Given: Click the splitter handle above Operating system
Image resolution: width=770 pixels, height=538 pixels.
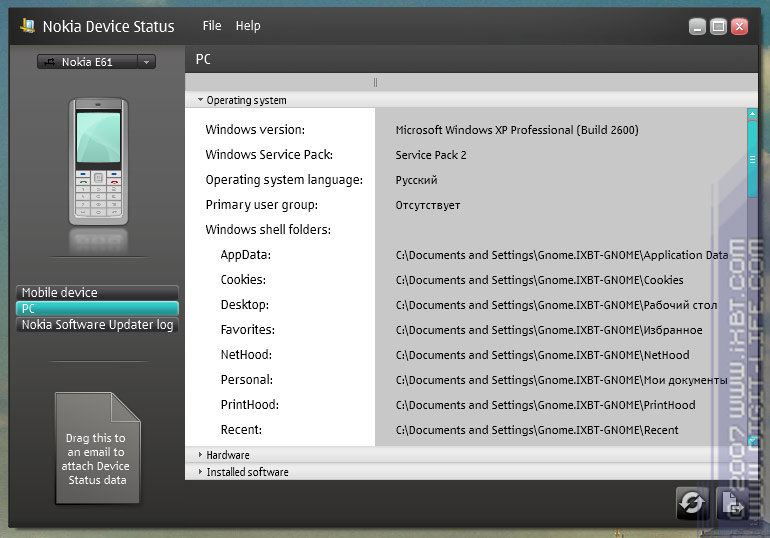Looking at the screenshot, I should pos(375,83).
